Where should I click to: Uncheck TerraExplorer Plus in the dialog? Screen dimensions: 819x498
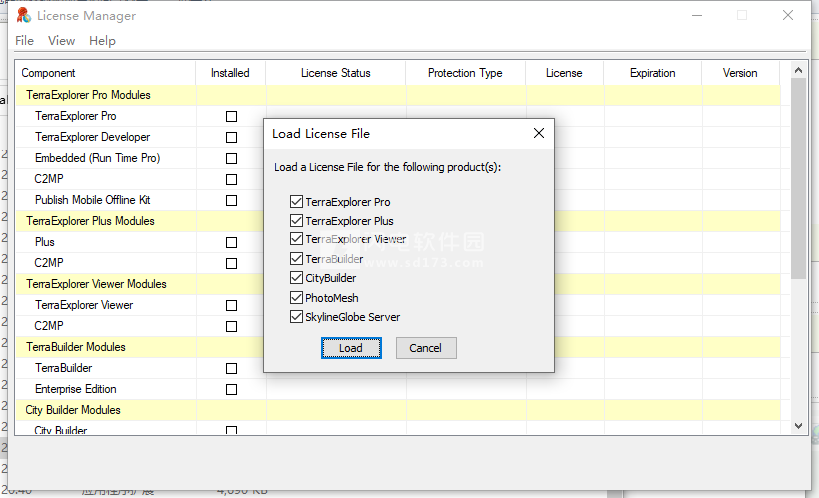(x=296, y=221)
